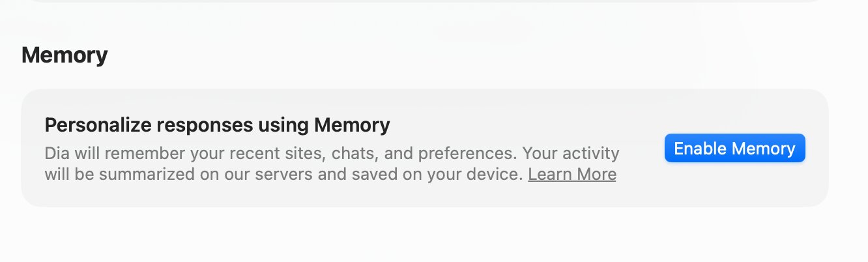Click the Personalize responses using Memory title
The height and width of the screenshot is (262, 868).
217,124
